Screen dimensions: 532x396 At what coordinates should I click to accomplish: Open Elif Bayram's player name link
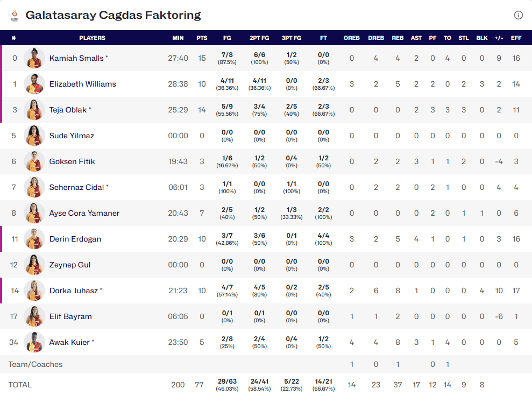(70, 316)
